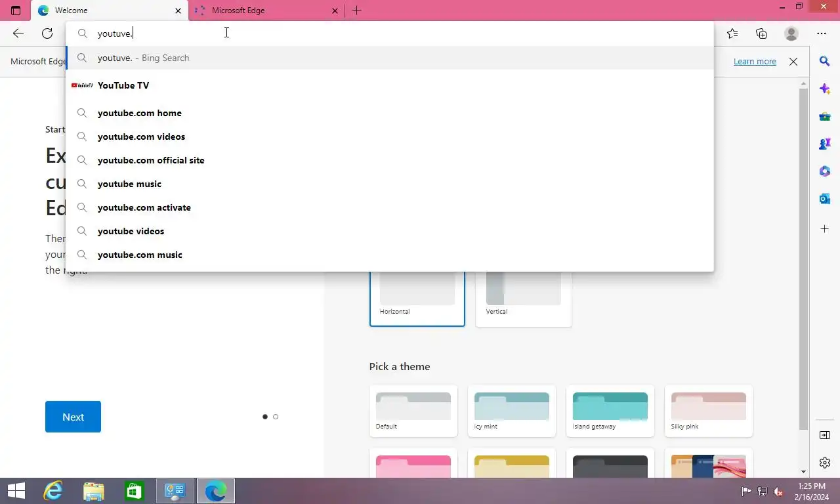
Task: Select the Horizontal tab layout option
Action: (417, 299)
